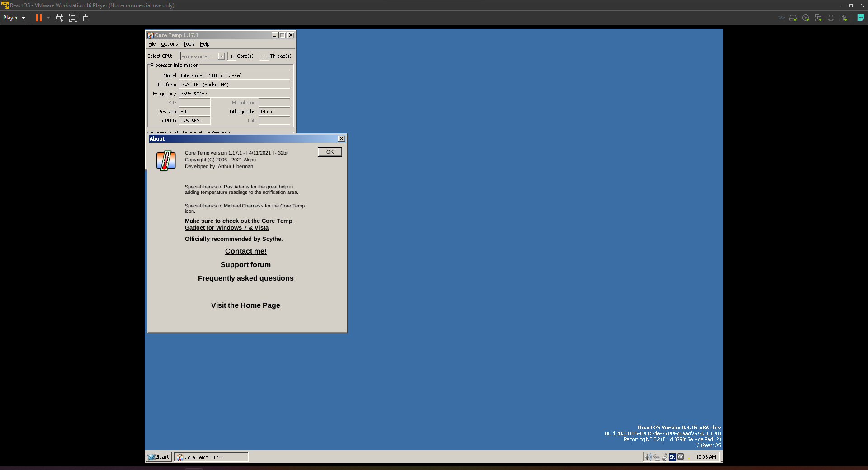Click the Unity mode button in VMware toolbar
The width and height of the screenshot is (868, 470).
pyautogui.click(x=86, y=17)
